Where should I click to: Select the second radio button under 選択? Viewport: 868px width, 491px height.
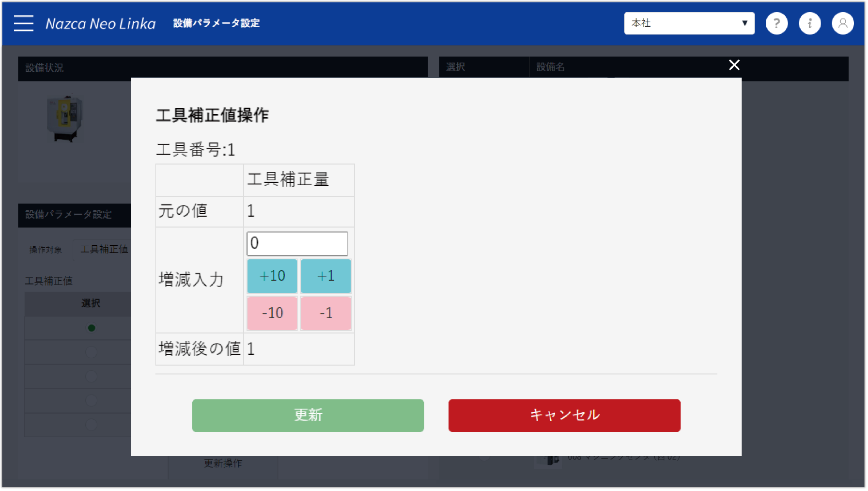[92, 352]
